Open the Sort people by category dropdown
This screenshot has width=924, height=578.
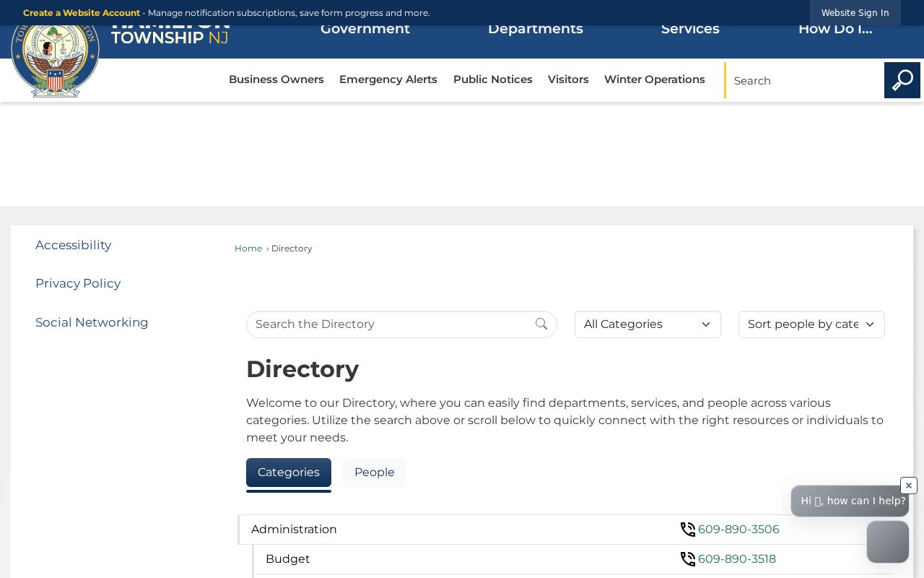pos(811,324)
